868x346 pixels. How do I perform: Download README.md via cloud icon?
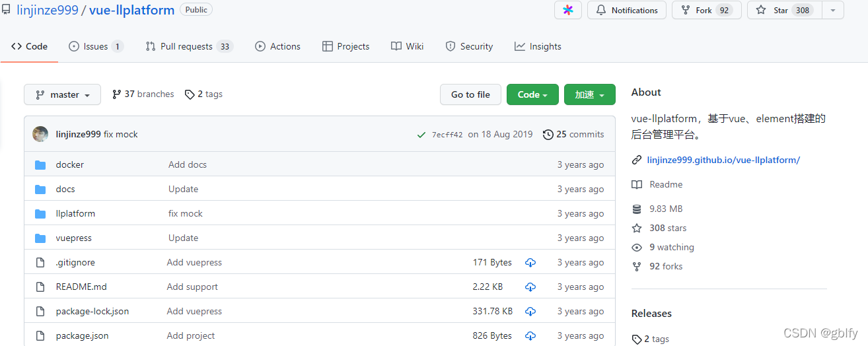tap(530, 287)
